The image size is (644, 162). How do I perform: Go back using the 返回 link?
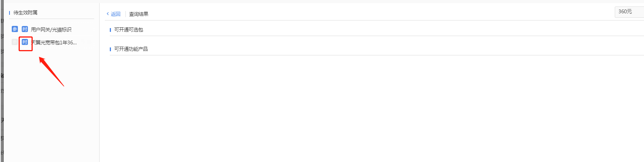116,14
